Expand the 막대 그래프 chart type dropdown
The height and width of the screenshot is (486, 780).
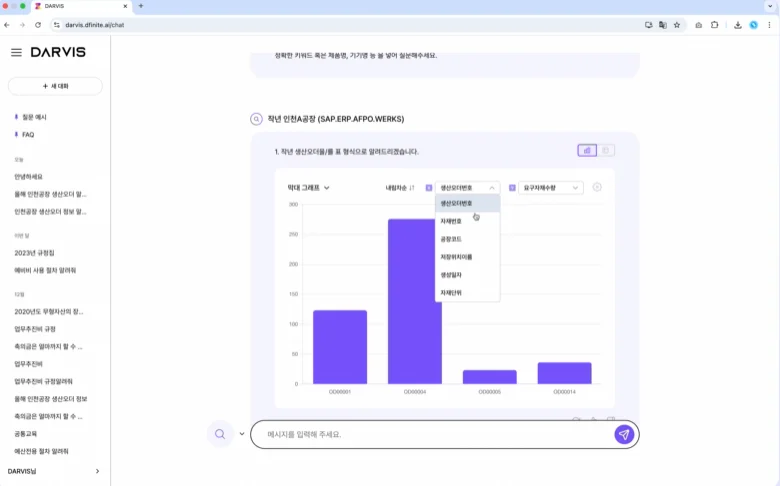[x=308, y=188]
